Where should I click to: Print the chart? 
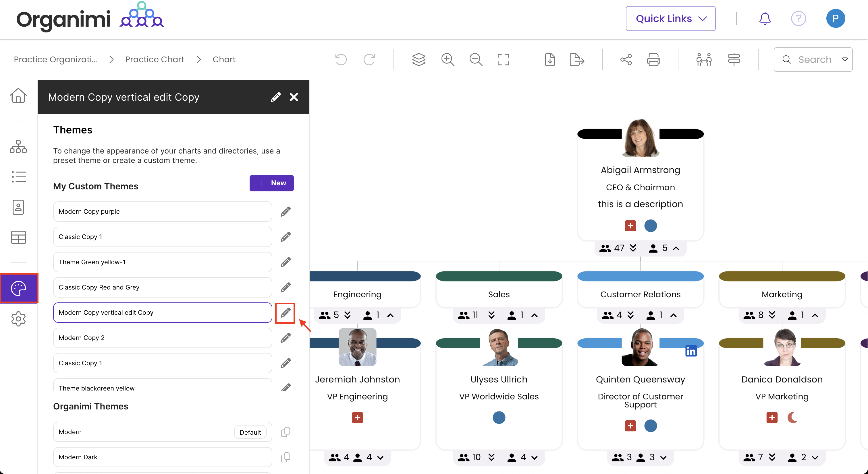(x=653, y=60)
